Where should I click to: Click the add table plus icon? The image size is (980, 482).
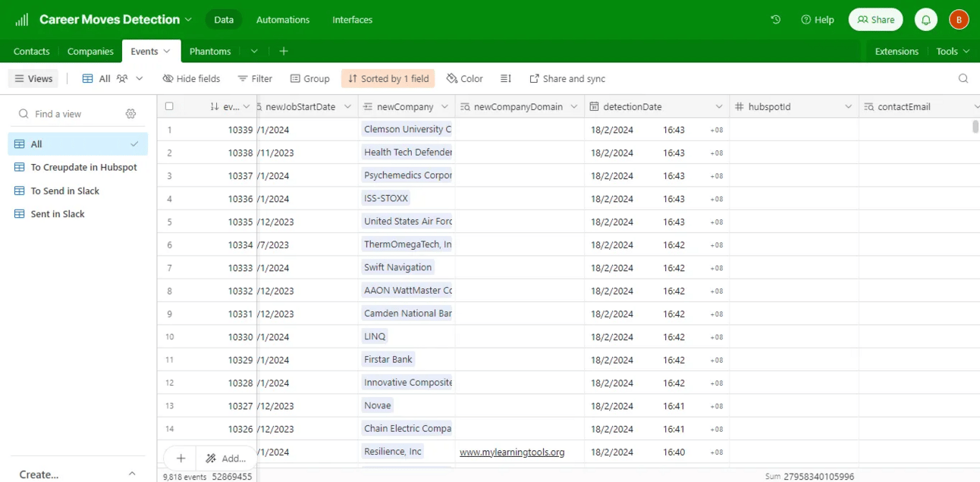[284, 51]
